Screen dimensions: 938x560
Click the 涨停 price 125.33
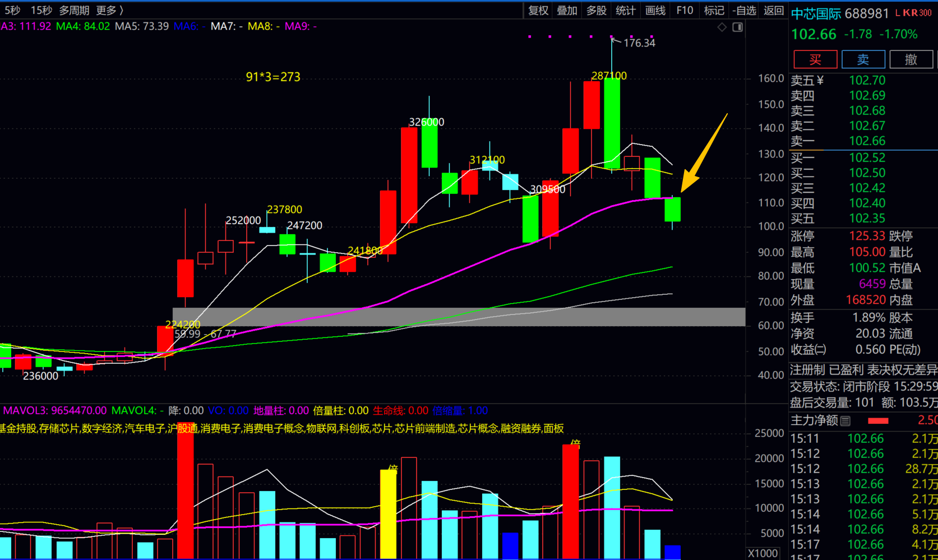pyautogui.click(x=867, y=236)
